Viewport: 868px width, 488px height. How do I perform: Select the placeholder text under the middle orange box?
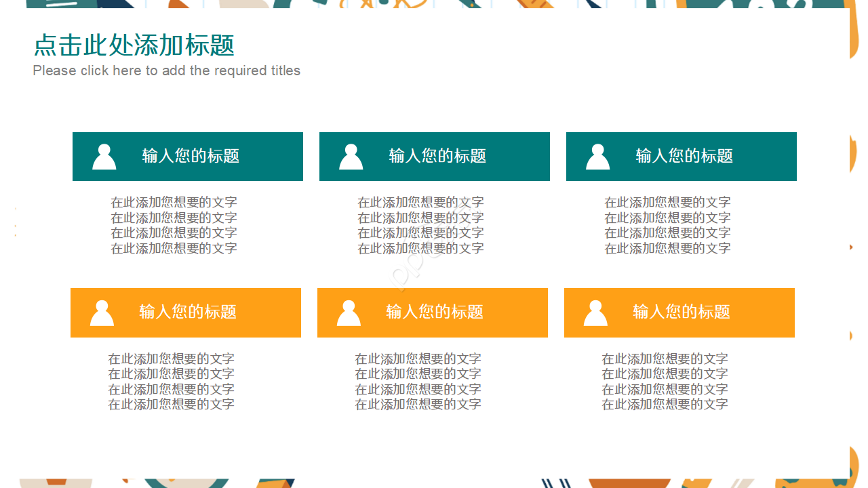pos(417,382)
